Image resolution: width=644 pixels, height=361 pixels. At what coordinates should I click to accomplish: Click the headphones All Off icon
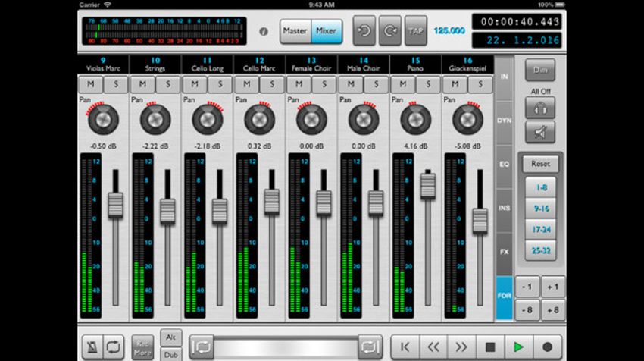click(540, 108)
